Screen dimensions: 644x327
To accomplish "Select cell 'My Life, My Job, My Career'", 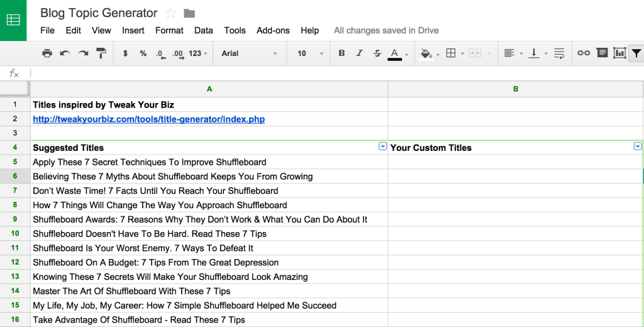I will tap(209, 305).
